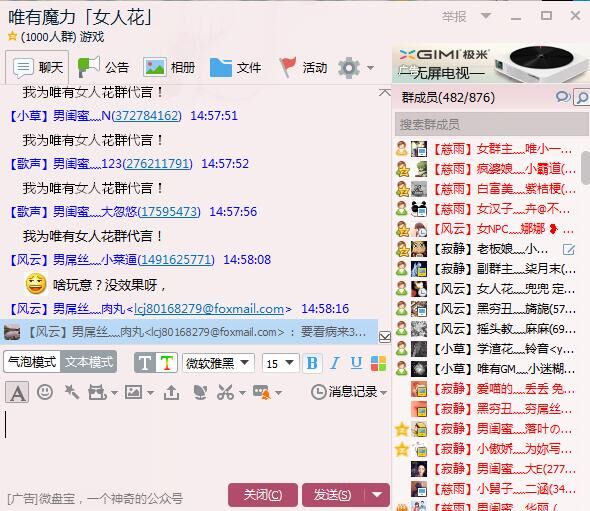Click the envelope icon beside message preview

click(x=385, y=337)
